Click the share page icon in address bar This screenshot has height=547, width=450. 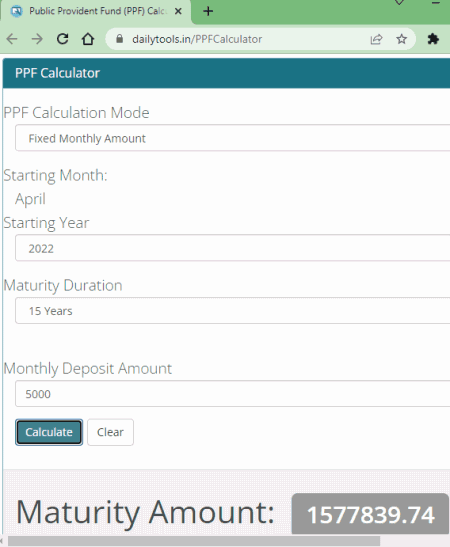coord(376,39)
